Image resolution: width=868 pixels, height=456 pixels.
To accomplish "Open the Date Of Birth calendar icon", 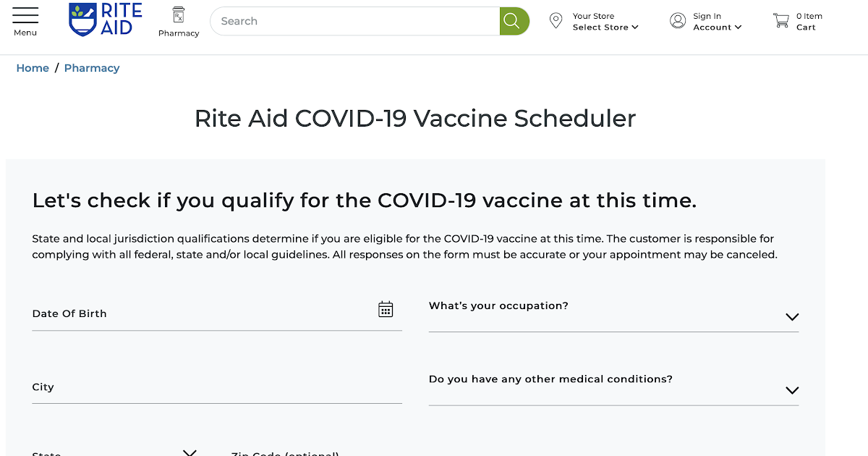I will (386, 310).
